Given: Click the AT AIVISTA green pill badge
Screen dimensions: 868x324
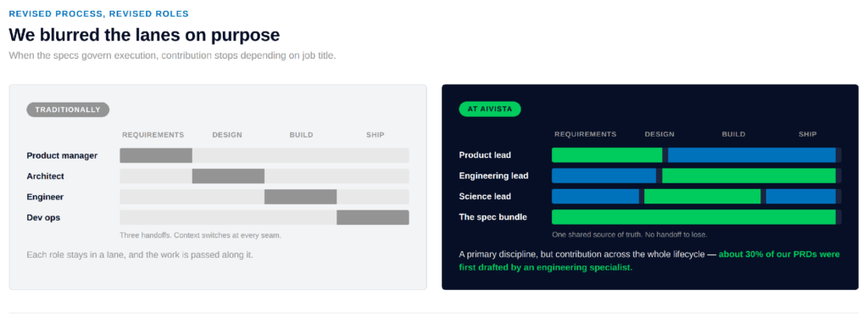Looking at the screenshot, I should click(x=490, y=109).
